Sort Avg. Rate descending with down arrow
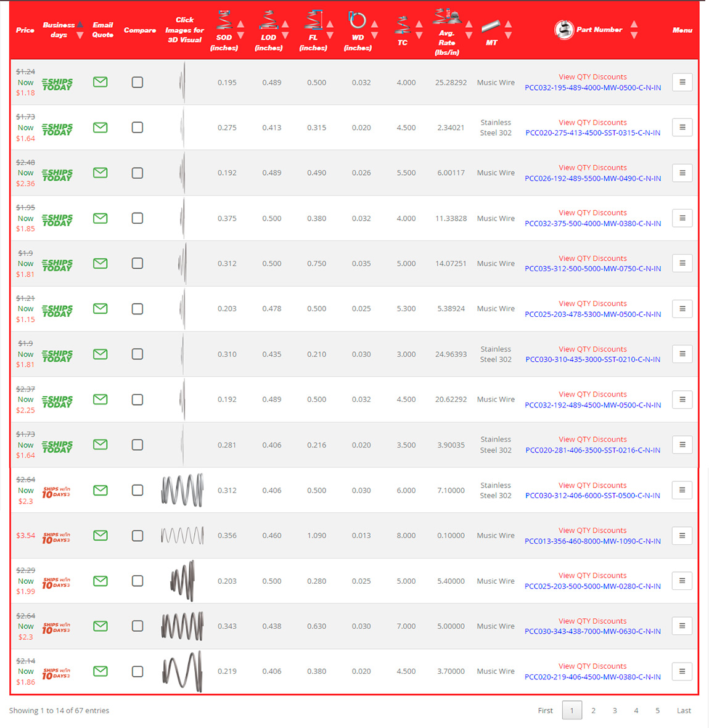This screenshot has height=728, width=709. click(469, 36)
